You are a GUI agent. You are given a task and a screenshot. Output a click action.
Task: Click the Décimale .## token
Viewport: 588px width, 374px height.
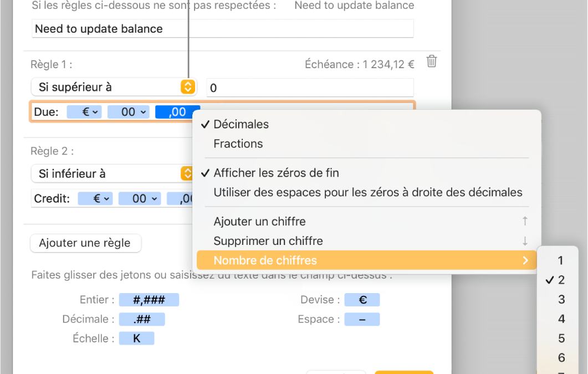click(142, 319)
